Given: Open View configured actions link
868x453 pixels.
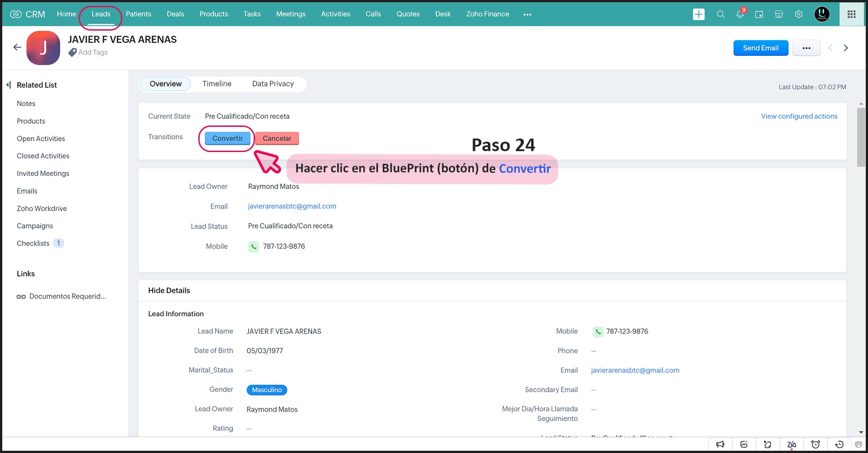Looking at the screenshot, I should tap(799, 117).
